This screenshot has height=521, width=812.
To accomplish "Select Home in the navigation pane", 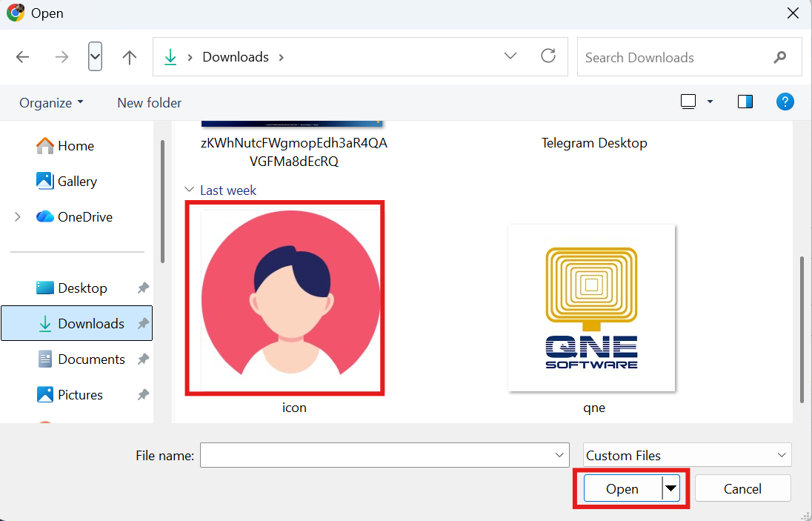I will coord(65,146).
